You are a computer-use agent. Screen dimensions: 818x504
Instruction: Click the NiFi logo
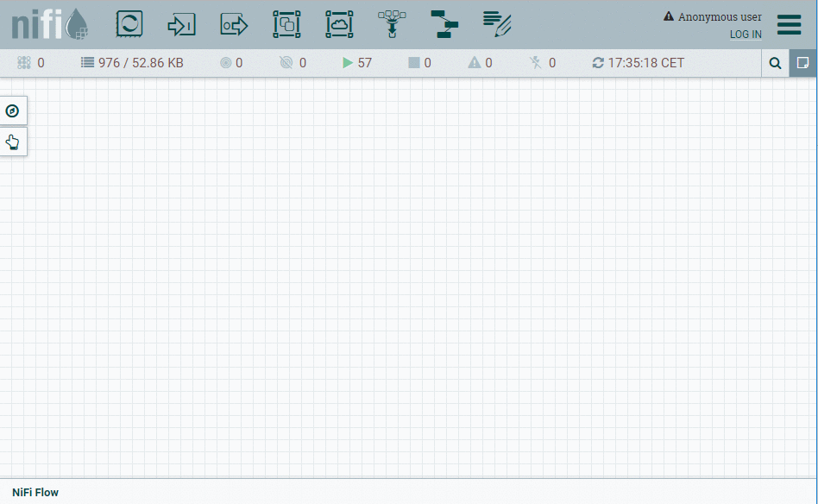point(49,25)
